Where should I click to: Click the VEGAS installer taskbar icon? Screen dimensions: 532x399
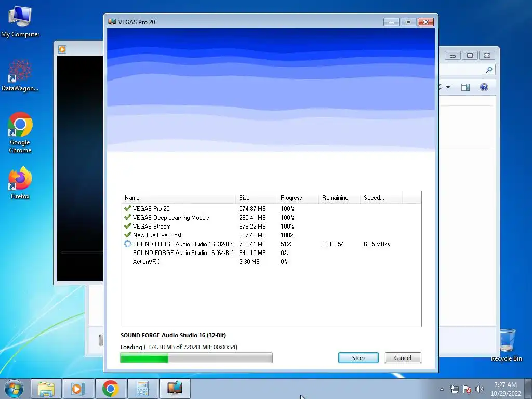click(x=175, y=389)
